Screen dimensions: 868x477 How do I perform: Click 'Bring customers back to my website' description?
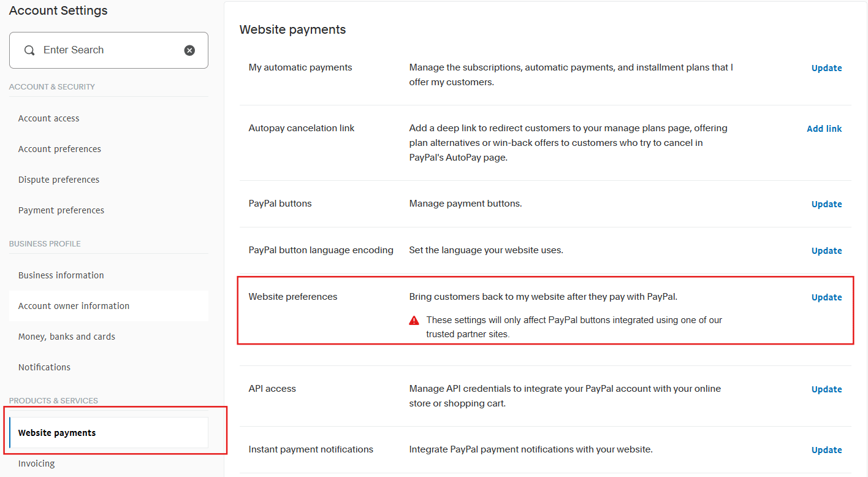pyautogui.click(x=543, y=297)
